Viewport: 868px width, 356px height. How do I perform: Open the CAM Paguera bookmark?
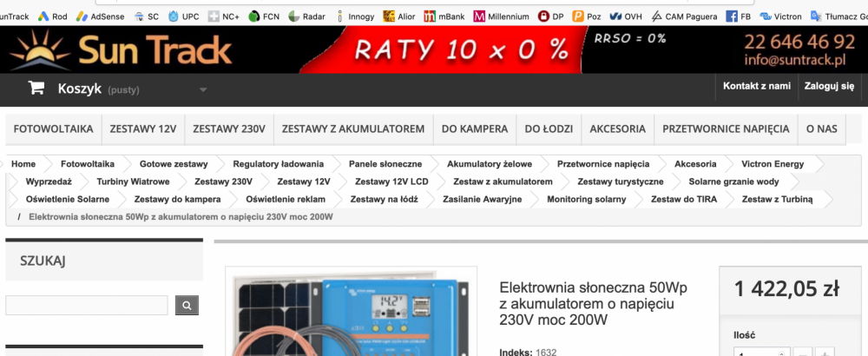[684, 16]
